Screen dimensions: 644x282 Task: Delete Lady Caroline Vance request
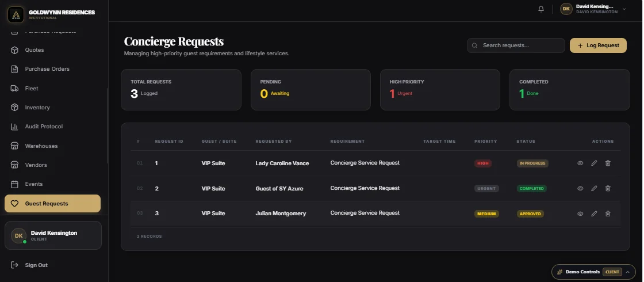(x=608, y=163)
